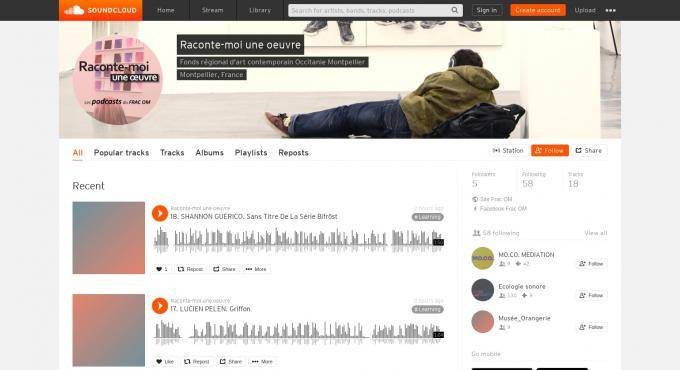This screenshot has height=370, width=680.
Task: Repost the Shannon Guerico track
Action: [190, 269]
